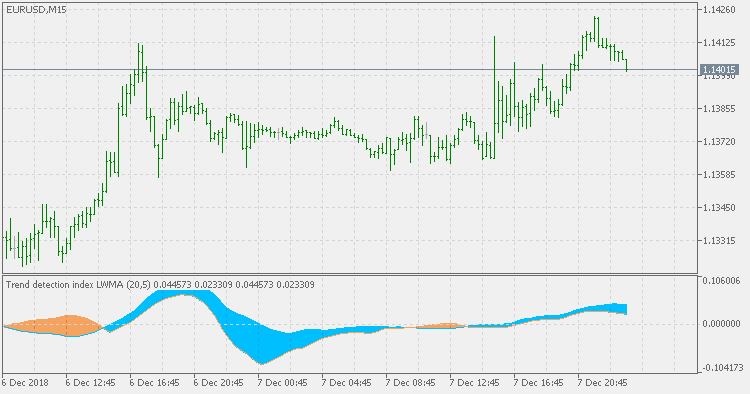Click indicator scale value 0.000000
Screen dimensions: 750x394
point(721,324)
